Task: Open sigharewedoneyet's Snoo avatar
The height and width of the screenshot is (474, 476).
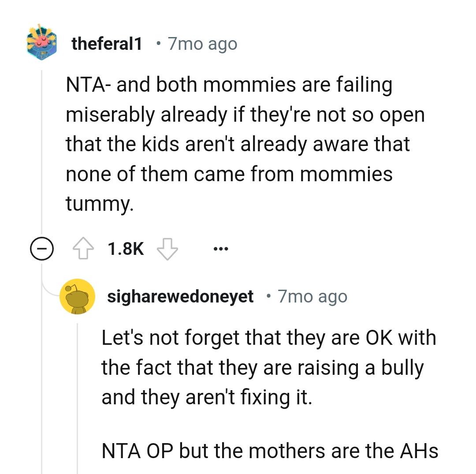Action: click(x=78, y=296)
